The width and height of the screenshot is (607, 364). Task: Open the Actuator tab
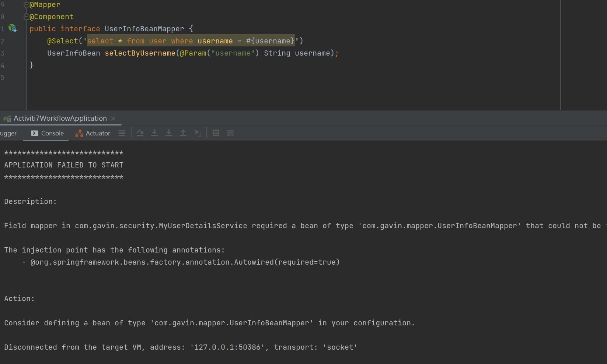[93, 133]
